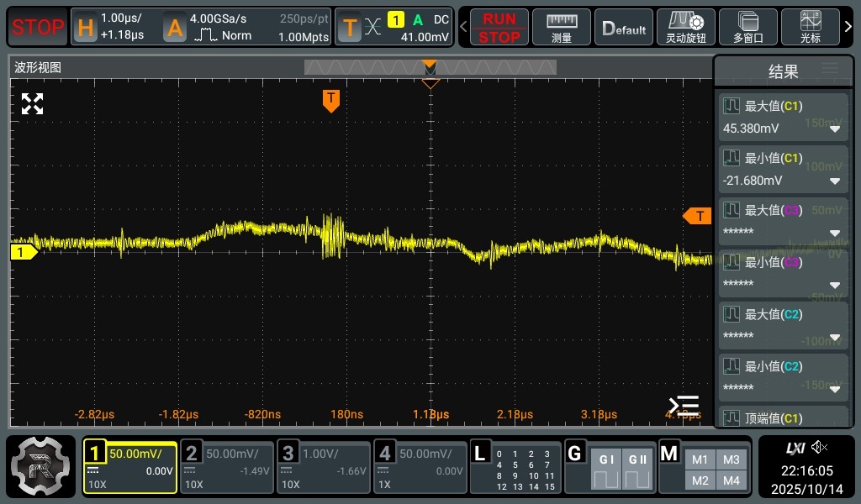The height and width of the screenshot is (504, 861).
Task: Click the muted speaker icon
Action: [x=820, y=447]
